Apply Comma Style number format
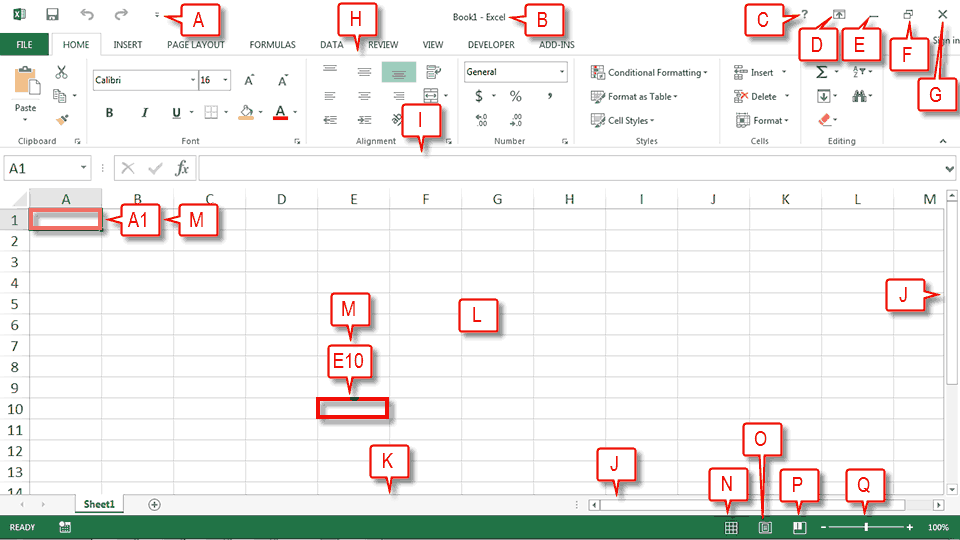This screenshot has height=540, width=960. click(x=550, y=96)
